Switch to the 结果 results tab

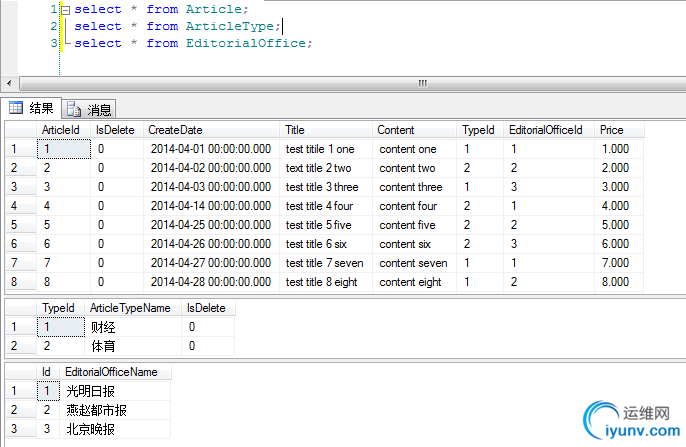point(31,108)
